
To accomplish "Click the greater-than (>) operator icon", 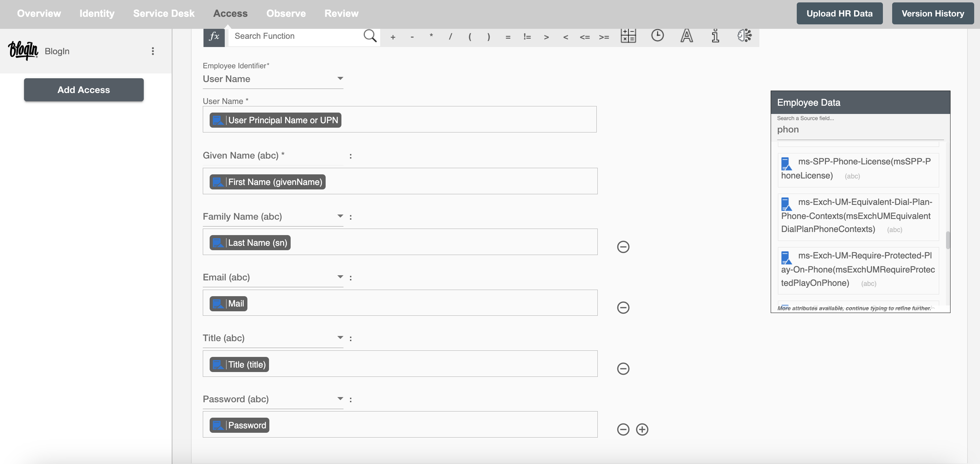I will (x=546, y=36).
